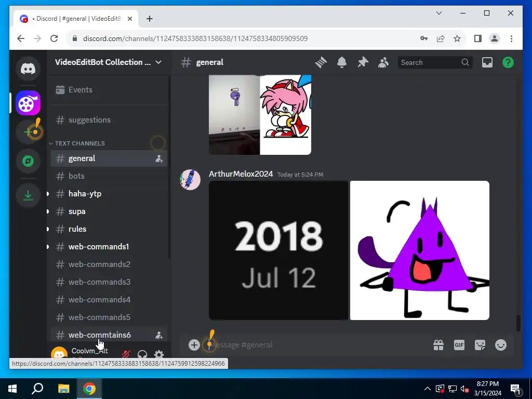532x399 pixels.
Task: Click the address bar URL
Action: (x=195, y=38)
